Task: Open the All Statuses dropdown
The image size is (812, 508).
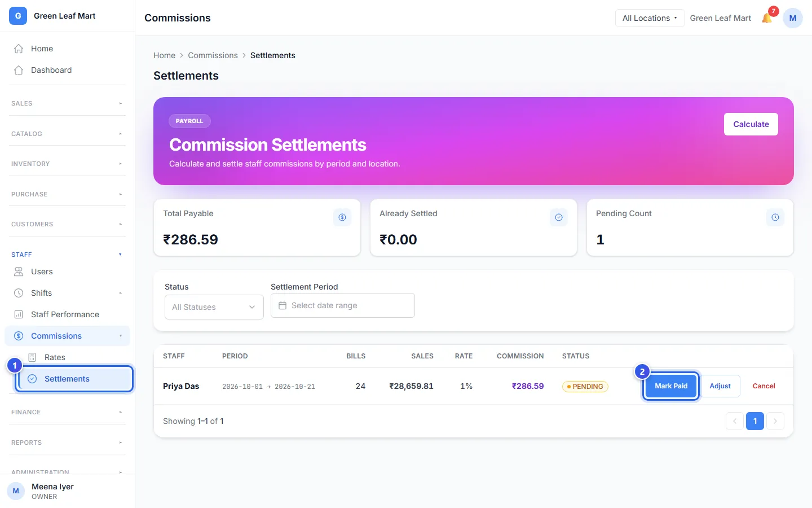Action: tap(214, 307)
